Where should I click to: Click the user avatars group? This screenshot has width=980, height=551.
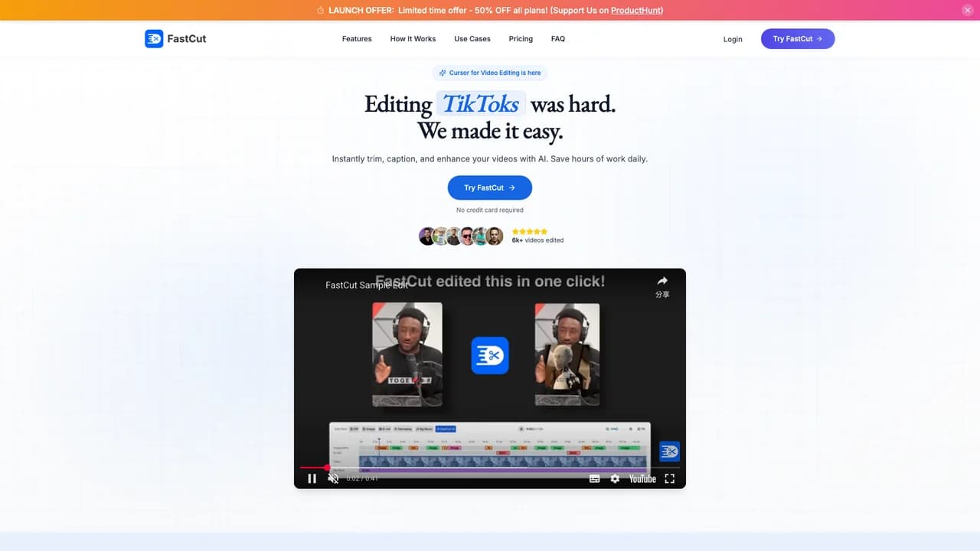coord(461,236)
